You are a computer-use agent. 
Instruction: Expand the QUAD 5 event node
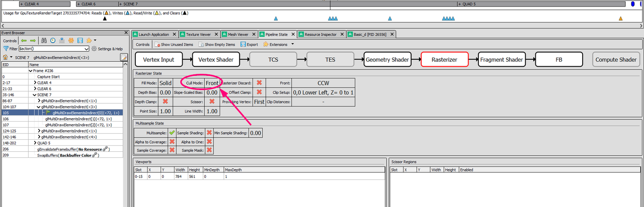pyautogui.click(x=35, y=143)
